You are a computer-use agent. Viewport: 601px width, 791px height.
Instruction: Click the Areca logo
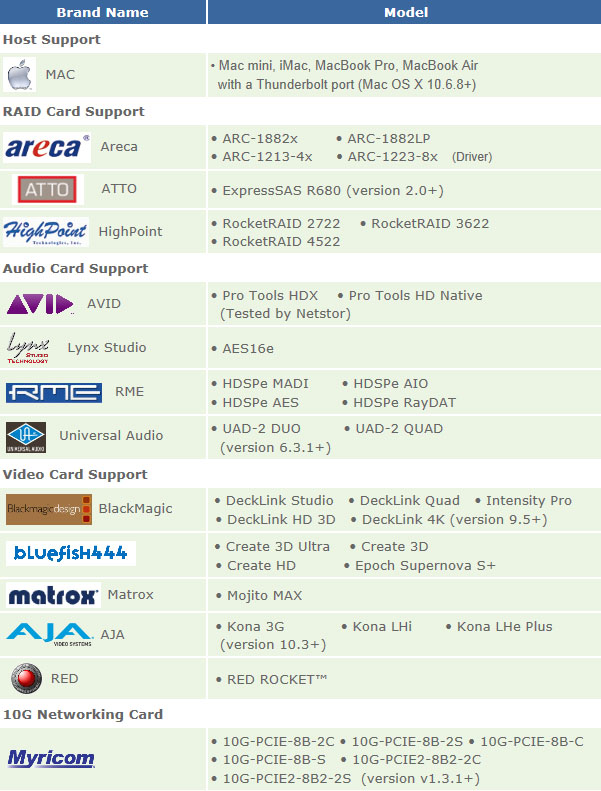pos(47,148)
